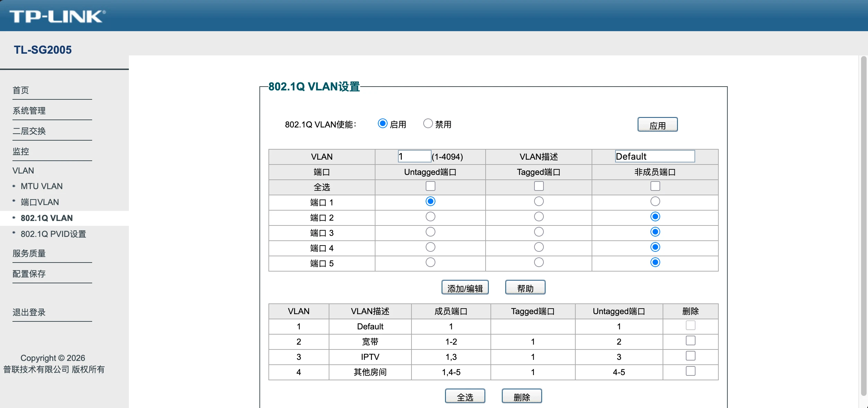
Task: Open the 服务质量 menu
Action: [x=29, y=254]
